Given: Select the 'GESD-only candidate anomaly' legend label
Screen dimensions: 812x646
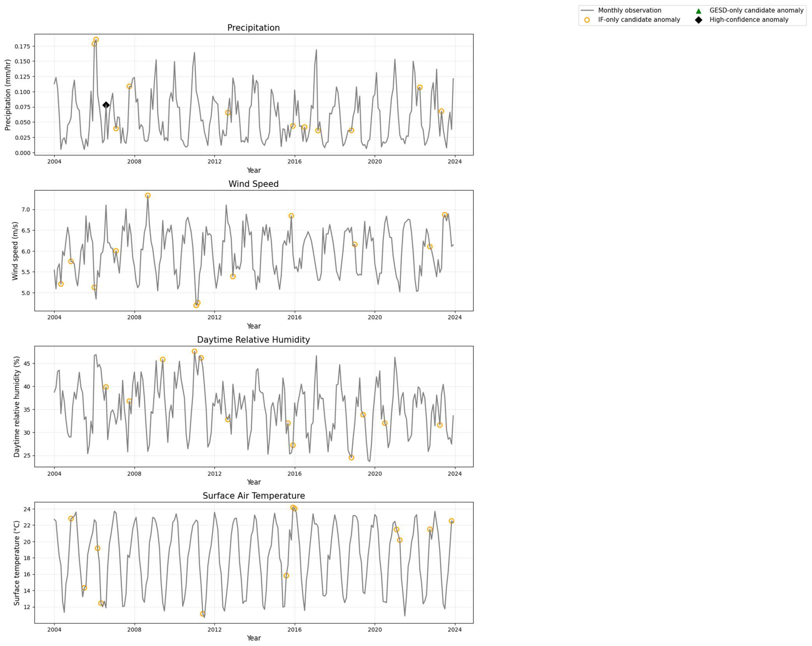Looking at the screenshot, I should coord(756,11).
